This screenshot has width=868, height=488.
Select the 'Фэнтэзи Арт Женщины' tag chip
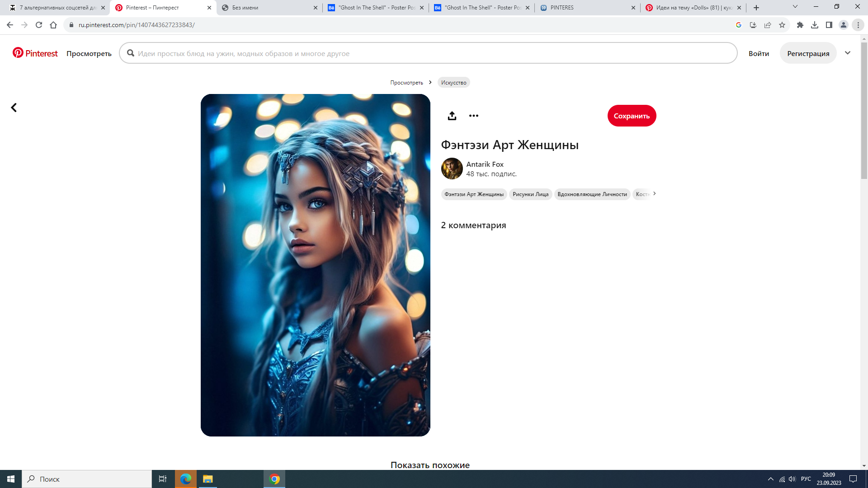pos(474,194)
